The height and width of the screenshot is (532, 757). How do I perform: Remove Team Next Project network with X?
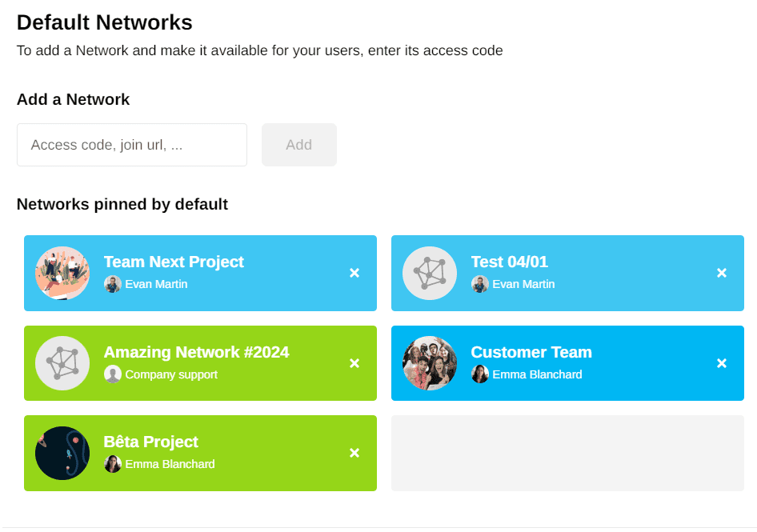click(x=354, y=274)
